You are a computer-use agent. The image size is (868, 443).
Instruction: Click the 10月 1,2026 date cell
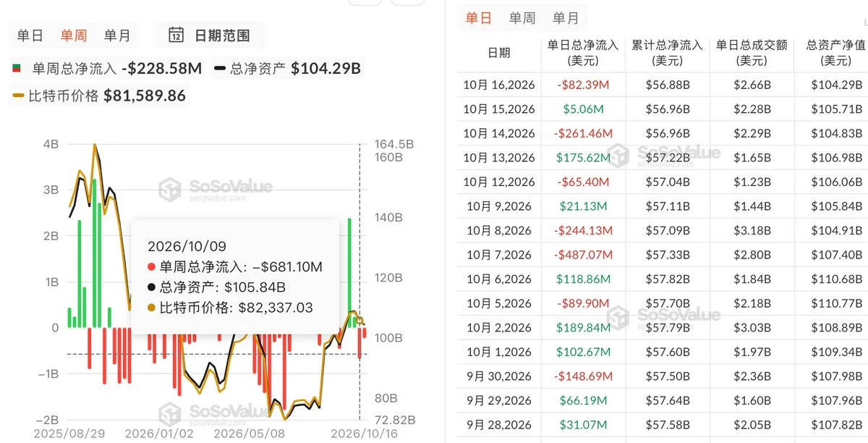point(499,352)
